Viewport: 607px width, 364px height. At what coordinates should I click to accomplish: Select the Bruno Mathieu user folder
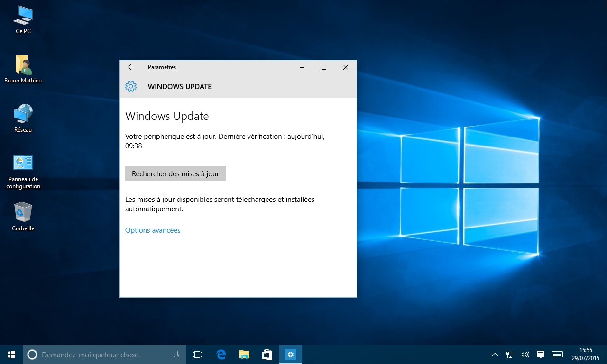(x=23, y=65)
